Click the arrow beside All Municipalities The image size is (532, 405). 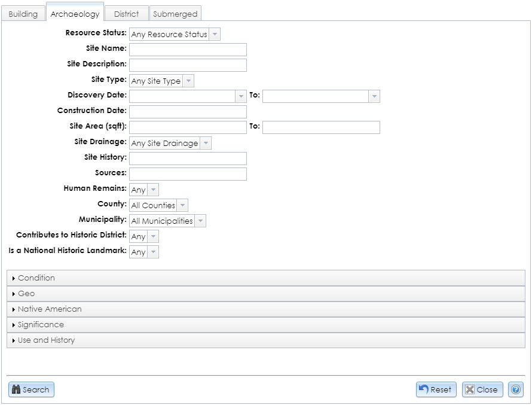[x=201, y=221]
